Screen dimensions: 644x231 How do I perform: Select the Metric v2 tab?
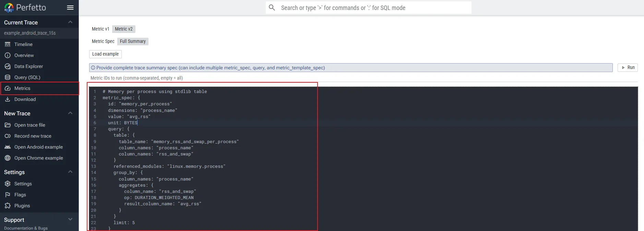pyautogui.click(x=124, y=29)
